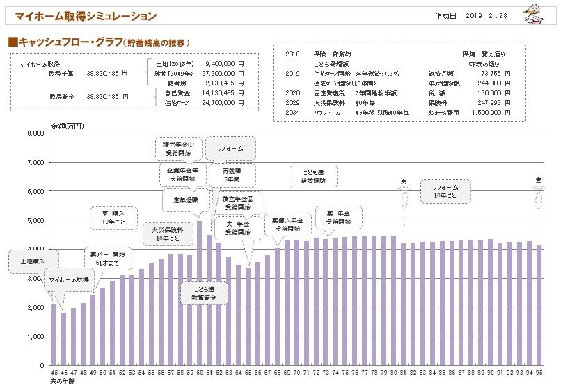The width and height of the screenshot is (563, 392).
Task: Click the 妻パート開始 61才まで callout
Action: 104,258
